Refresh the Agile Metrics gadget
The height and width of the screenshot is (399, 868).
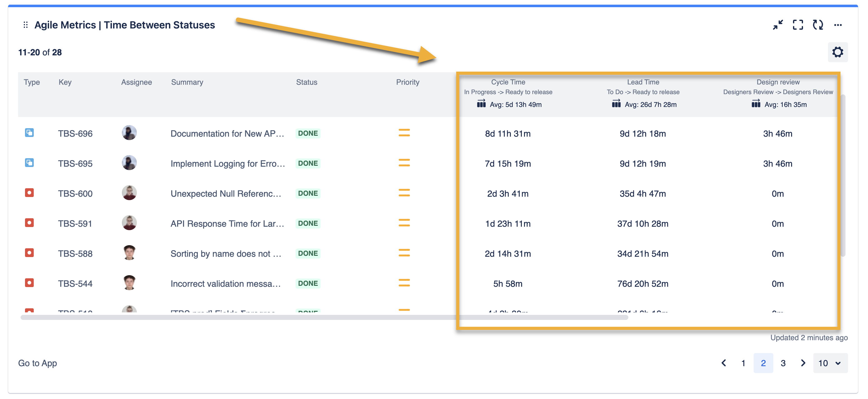818,25
